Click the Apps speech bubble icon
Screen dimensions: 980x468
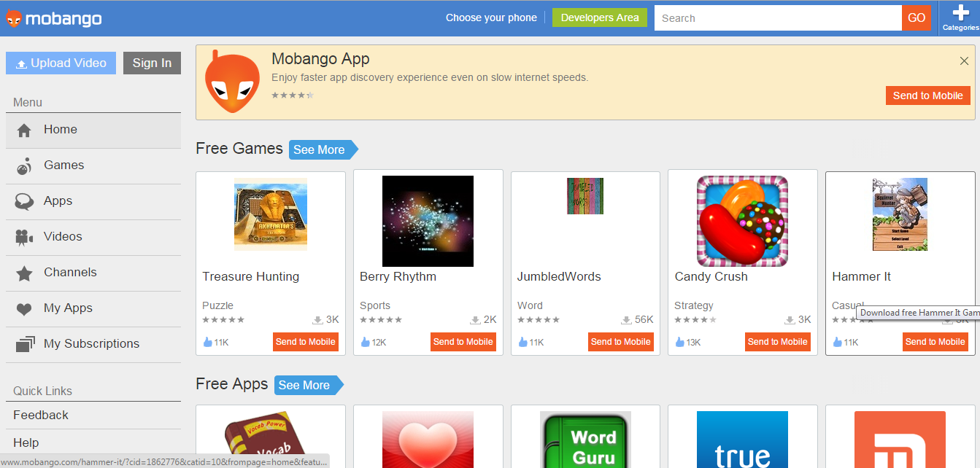point(24,202)
